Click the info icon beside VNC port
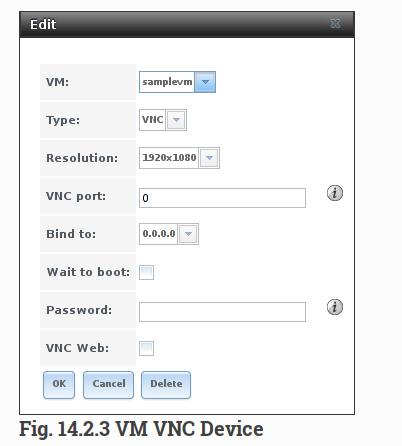 tap(335, 193)
